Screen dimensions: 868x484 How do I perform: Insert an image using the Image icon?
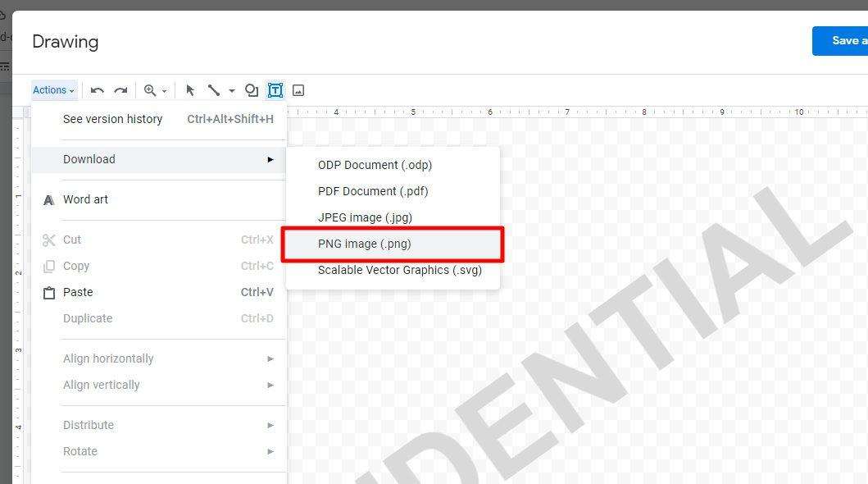298,89
